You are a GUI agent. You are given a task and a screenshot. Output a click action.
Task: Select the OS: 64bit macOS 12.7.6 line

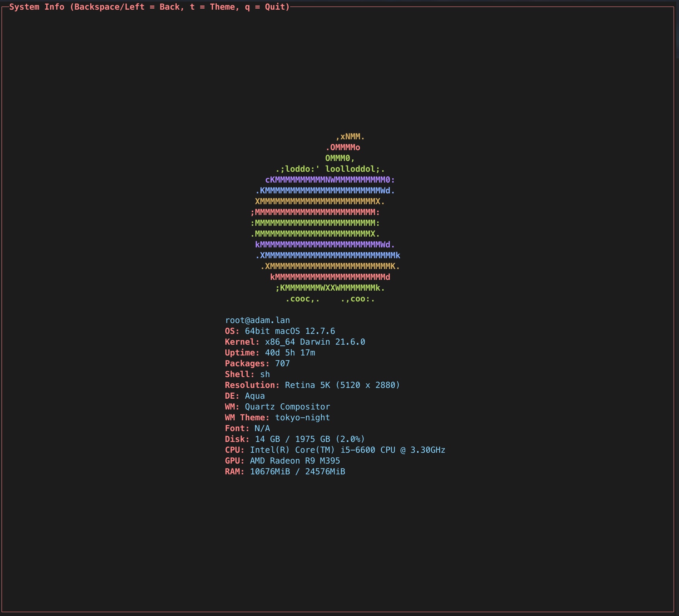tap(280, 331)
